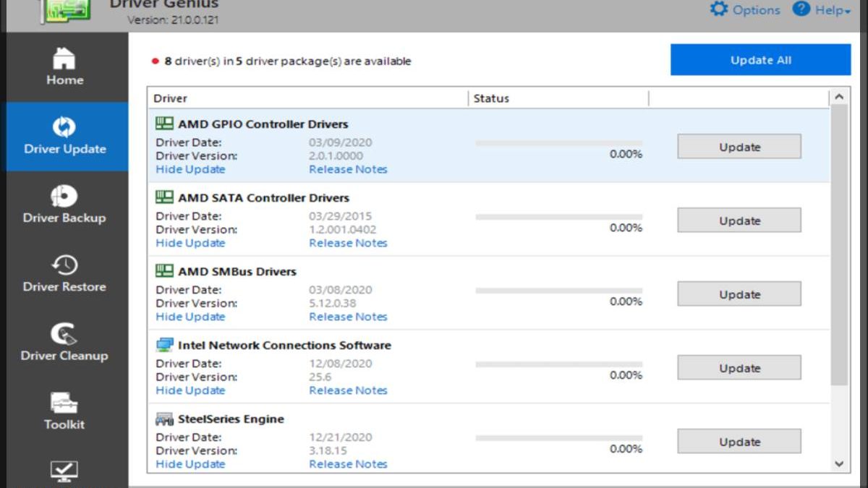Click the driver version 5.12.0.38 value
This screenshot has width=868, height=488.
(333, 303)
